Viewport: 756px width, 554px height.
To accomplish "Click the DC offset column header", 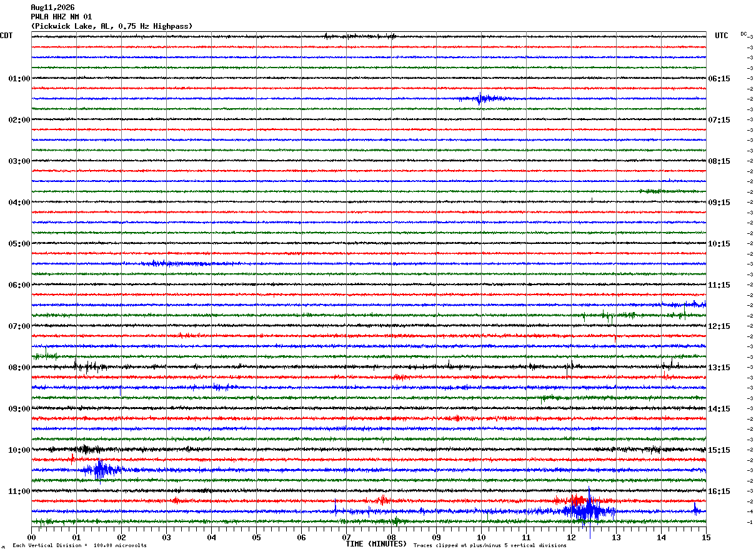I will (744, 34).
